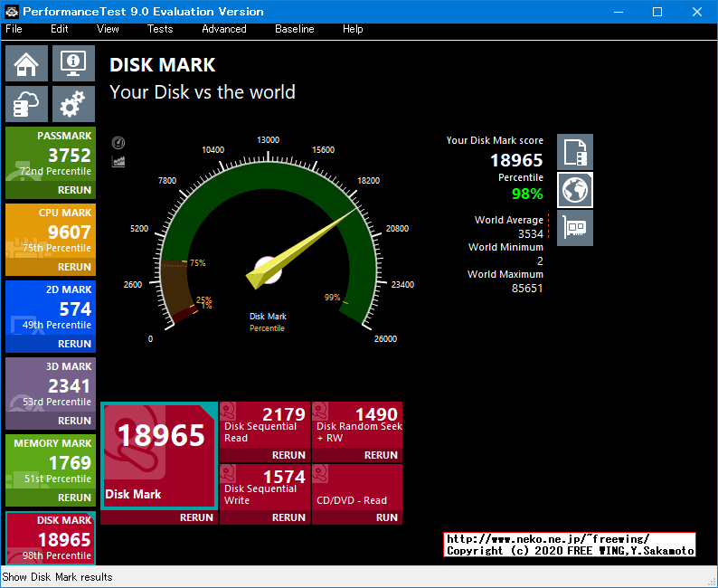The width and height of the screenshot is (718, 588).
Task: Select the Memory Mark score tile
Action: 50,463
